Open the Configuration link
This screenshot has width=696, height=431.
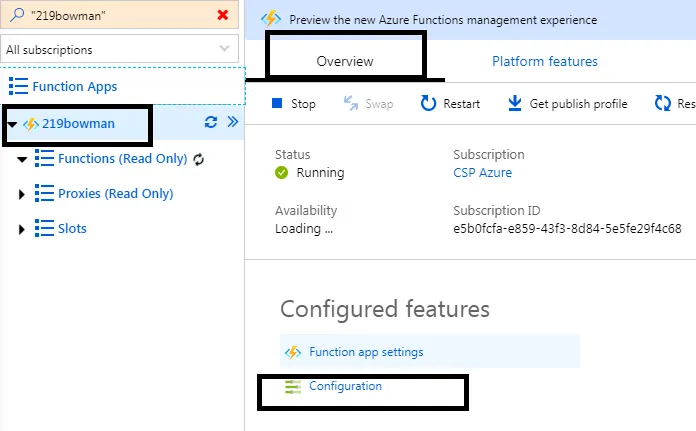[345, 386]
